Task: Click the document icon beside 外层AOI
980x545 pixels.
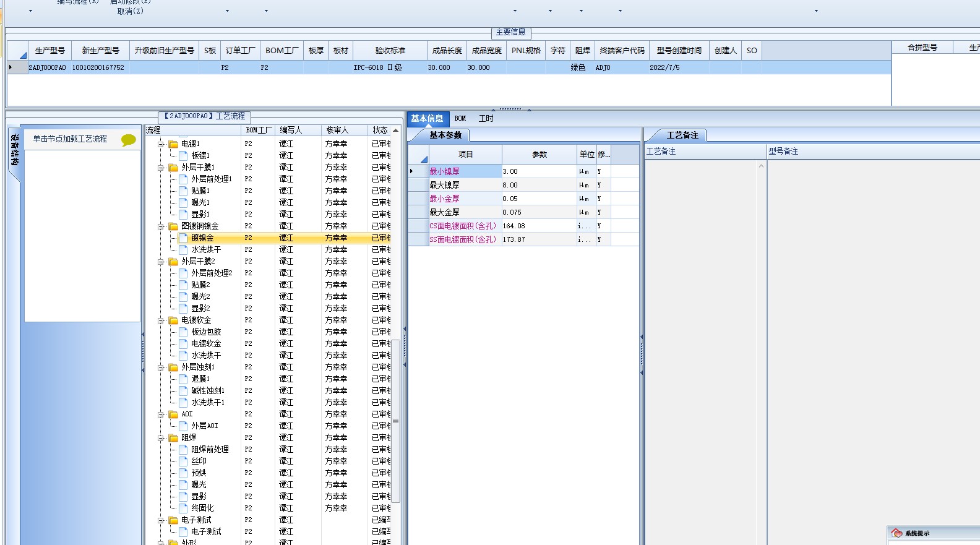Action: click(183, 426)
